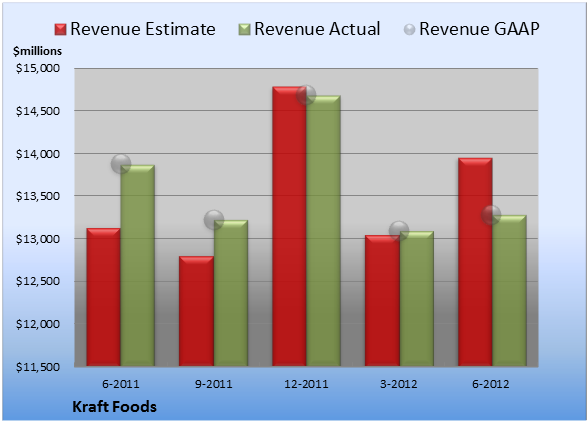
Task: Select the green actual bar for 6-2012
Action: [510, 291]
